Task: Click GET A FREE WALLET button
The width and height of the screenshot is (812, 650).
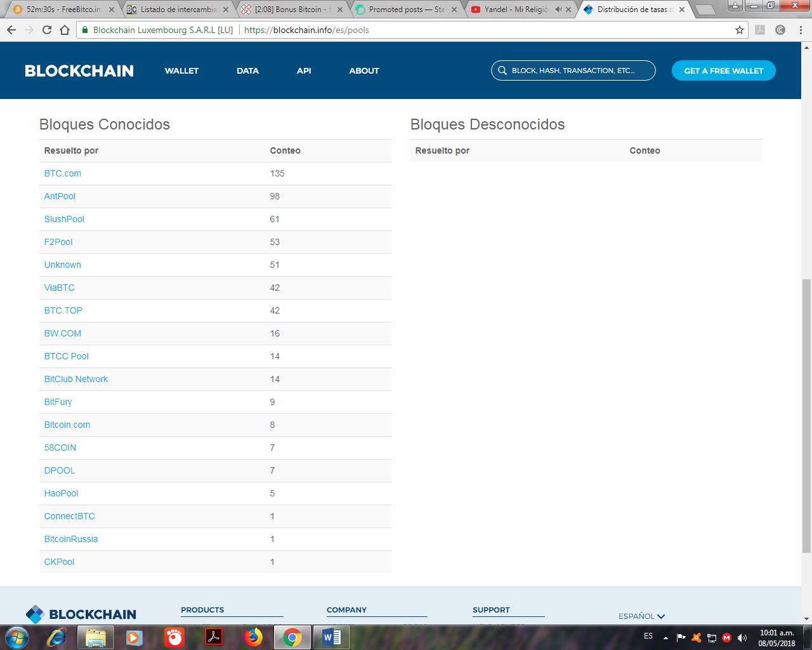Action: 724,70
